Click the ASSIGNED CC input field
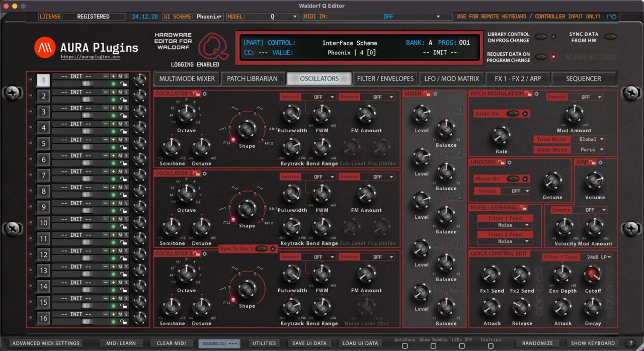The height and width of the screenshot is (351, 644). pyautogui.click(x=220, y=343)
